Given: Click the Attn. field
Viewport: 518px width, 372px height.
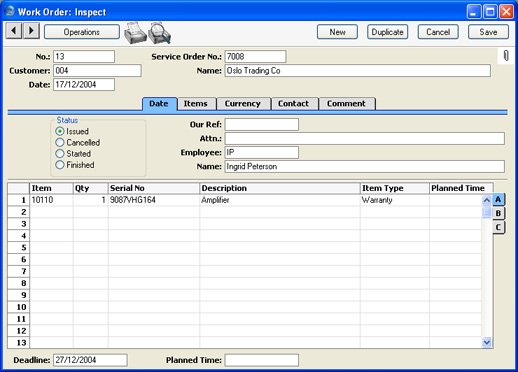Looking at the screenshot, I should [x=365, y=139].
